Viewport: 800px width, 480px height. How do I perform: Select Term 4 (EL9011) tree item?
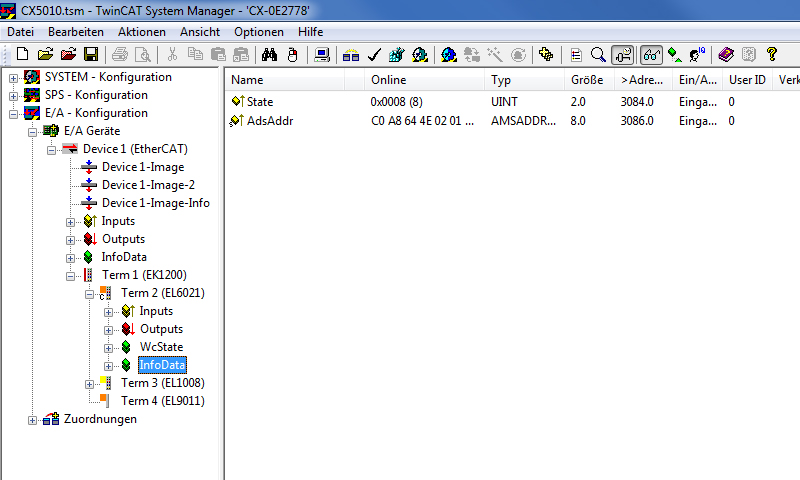point(163,400)
